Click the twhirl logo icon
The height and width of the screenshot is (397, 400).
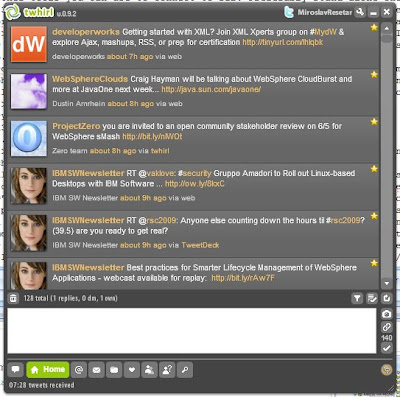[13, 13]
